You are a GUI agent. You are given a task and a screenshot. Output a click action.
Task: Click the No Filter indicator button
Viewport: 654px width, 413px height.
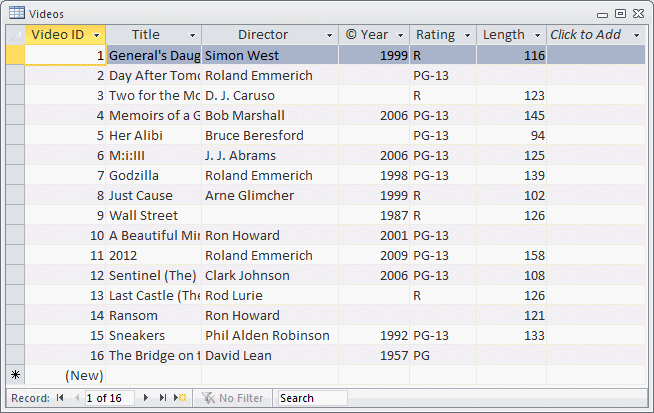[x=232, y=398]
